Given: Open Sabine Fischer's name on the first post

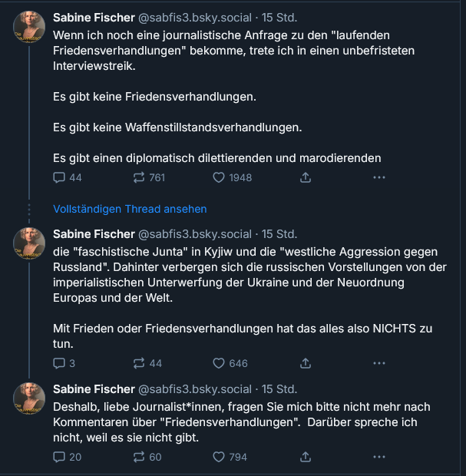Looking at the screenshot, I should point(93,16).
